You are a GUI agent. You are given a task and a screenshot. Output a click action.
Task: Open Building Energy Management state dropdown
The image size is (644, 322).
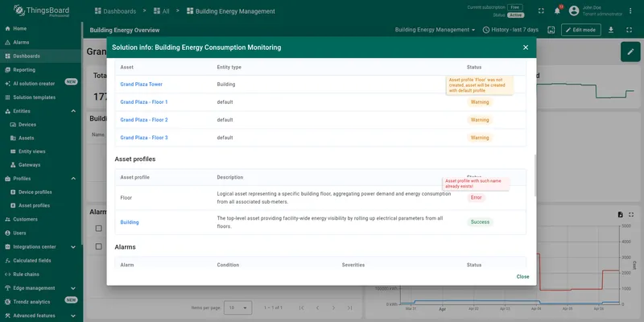(x=435, y=30)
